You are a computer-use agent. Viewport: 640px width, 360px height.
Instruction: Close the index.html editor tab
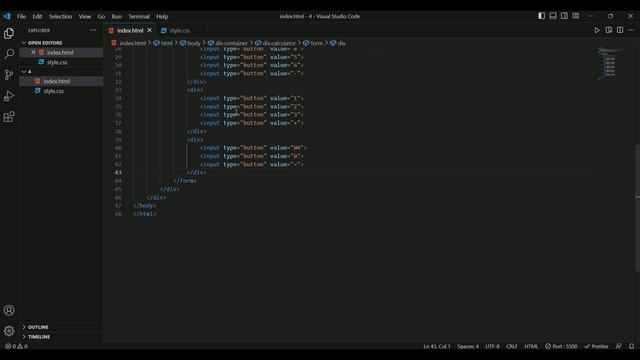pos(150,30)
